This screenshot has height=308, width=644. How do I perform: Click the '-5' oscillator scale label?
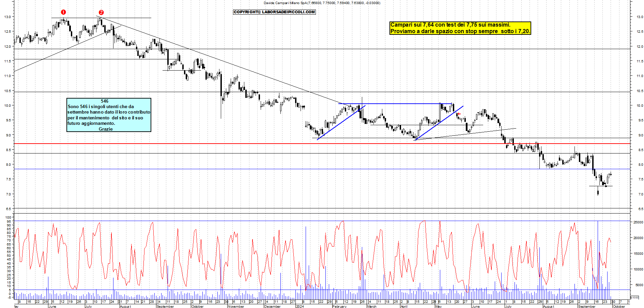[x=9, y=297]
